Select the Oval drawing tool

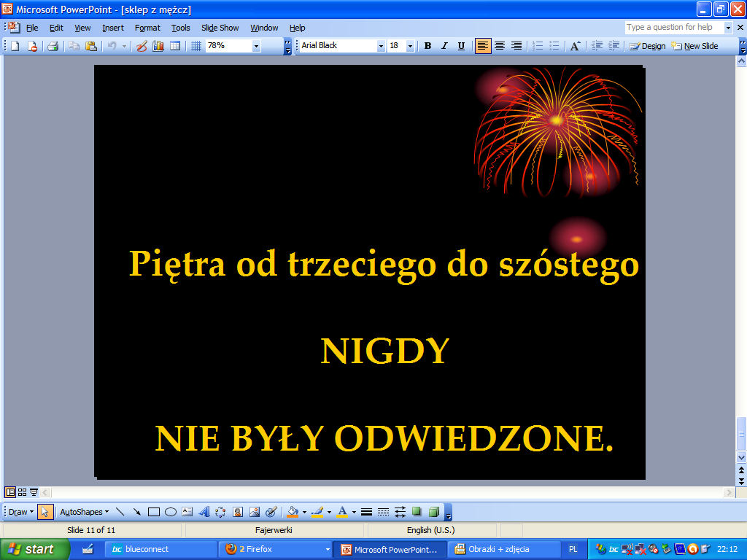(171, 512)
